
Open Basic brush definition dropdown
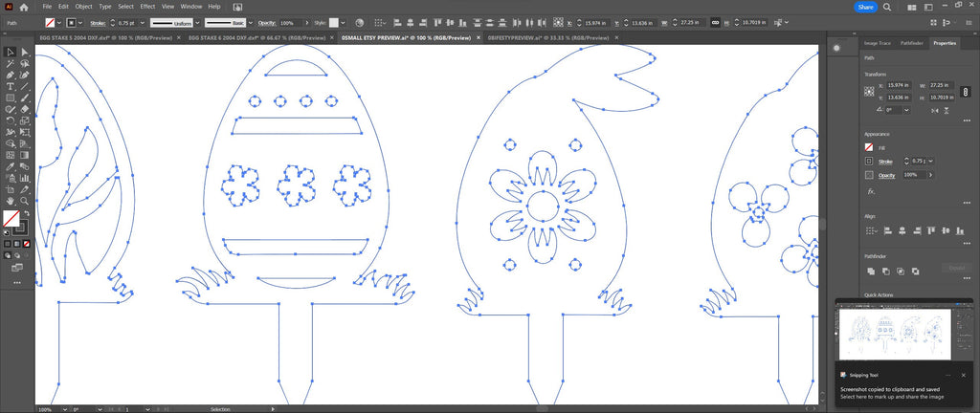252,22
